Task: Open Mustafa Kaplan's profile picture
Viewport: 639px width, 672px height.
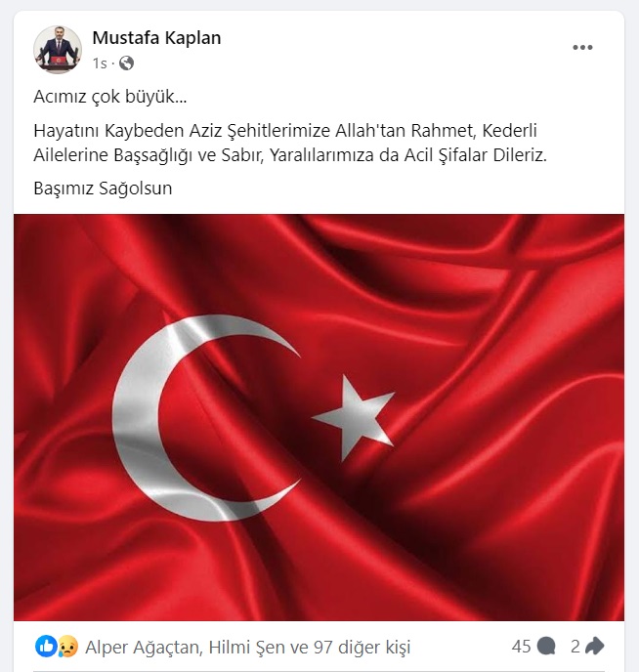Action: 58,49
